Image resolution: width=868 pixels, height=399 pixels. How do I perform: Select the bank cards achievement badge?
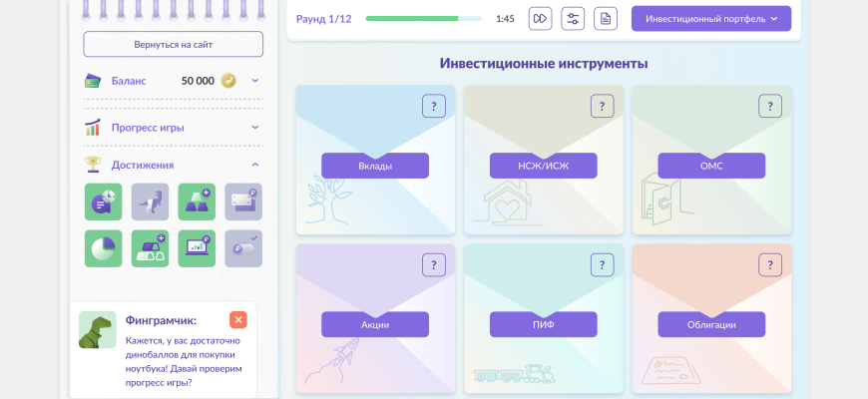pyautogui.click(x=243, y=201)
